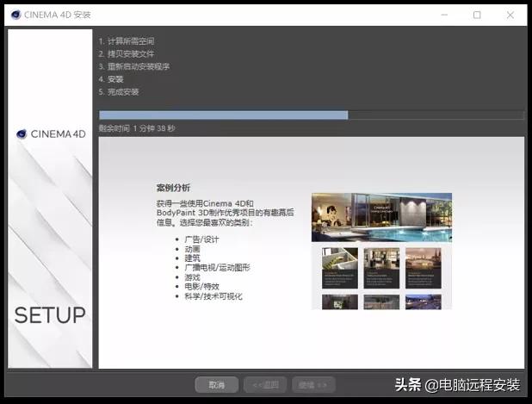Click the bottom-middle case thumbnail

(x=381, y=301)
